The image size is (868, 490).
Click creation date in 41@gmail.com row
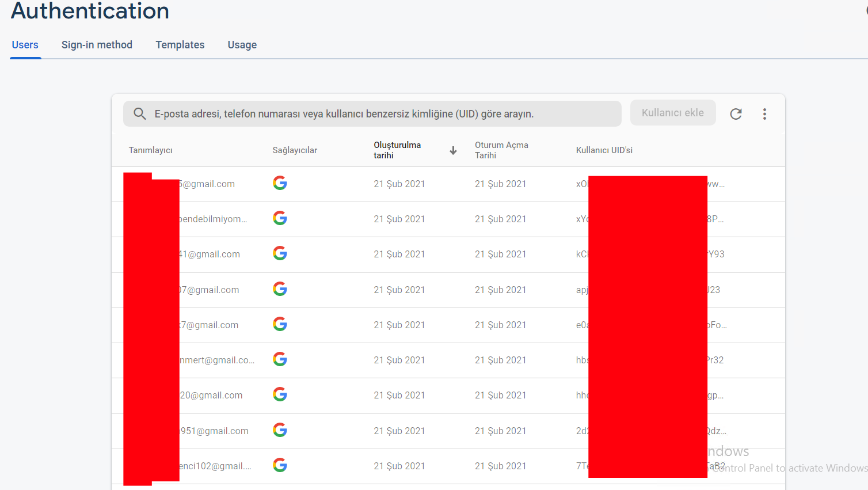[399, 255]
